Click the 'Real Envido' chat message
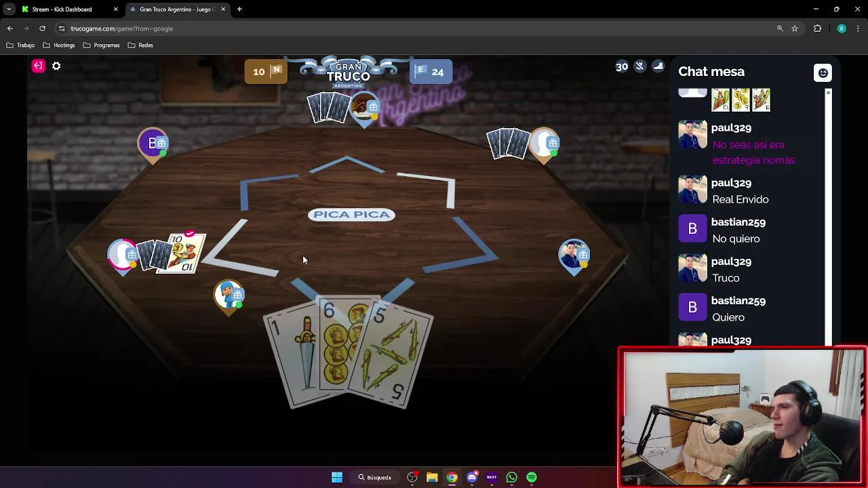Image resolution: width=868 pixels, height=488 pixels. click(741, 199)
